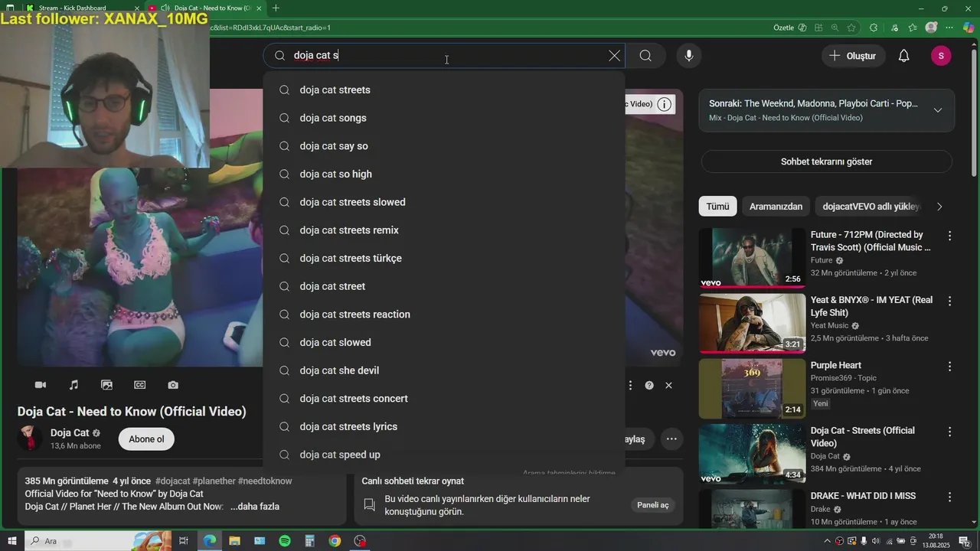Open Edge Copilot icon

[x=969, y=28]
